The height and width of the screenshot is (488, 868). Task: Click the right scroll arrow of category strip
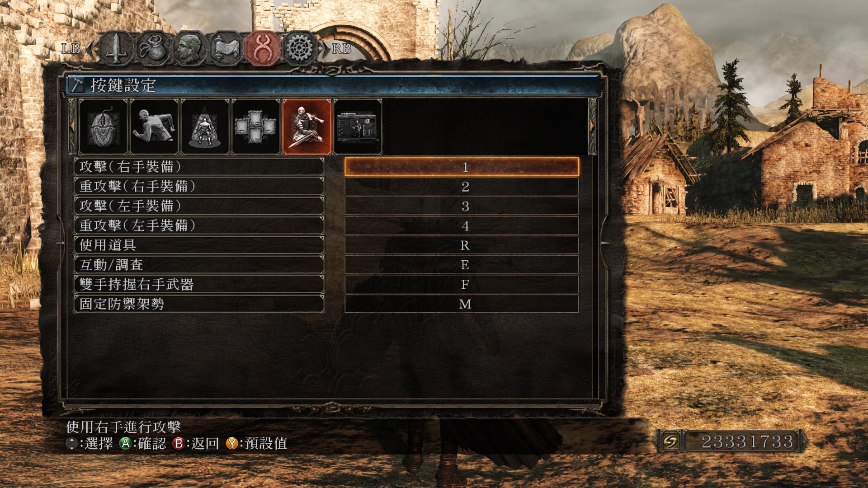click(592, 127)
